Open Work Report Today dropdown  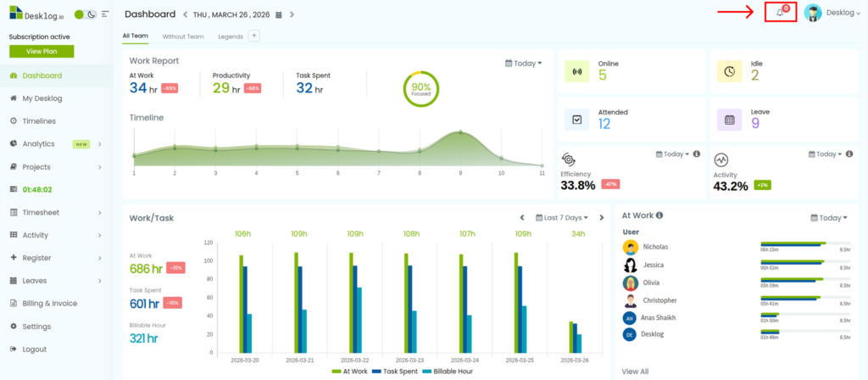(x=523, y=64)
